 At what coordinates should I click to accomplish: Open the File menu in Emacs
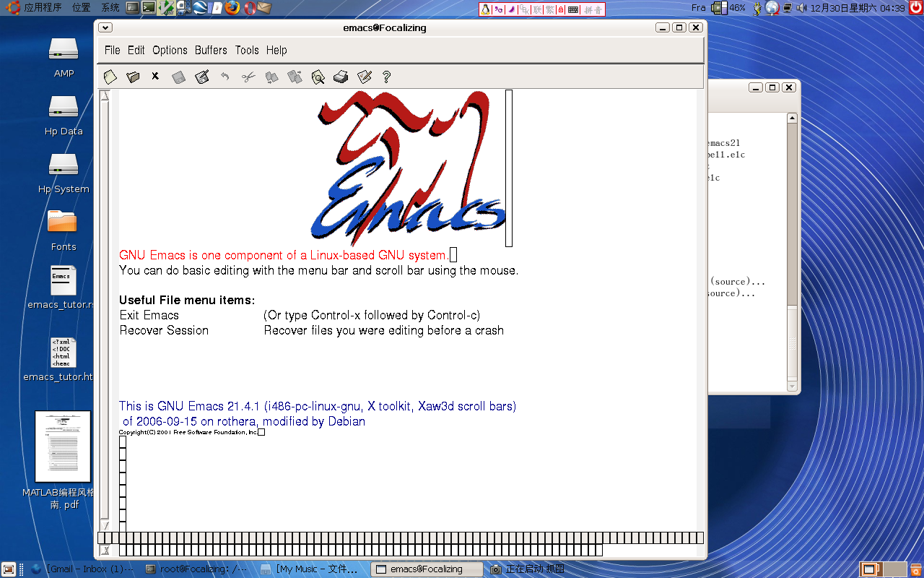click(113, 50)
